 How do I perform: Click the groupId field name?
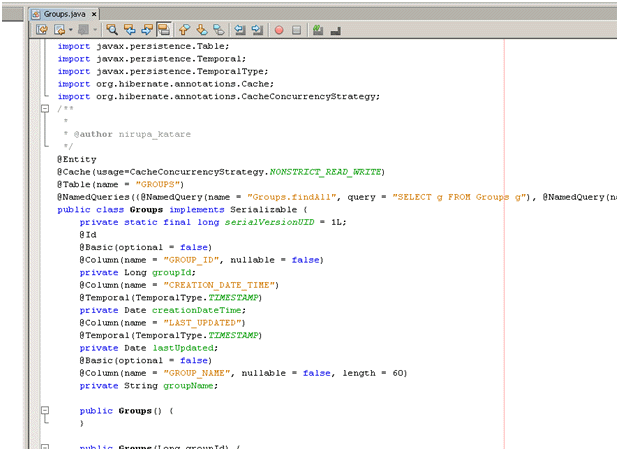pyautogui.click(x=172, y=273)
